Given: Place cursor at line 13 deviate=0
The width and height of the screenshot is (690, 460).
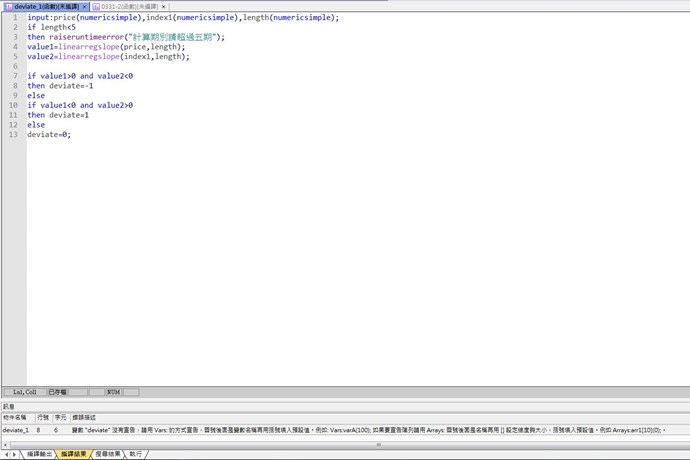Looking at the screenshot, I should tap(49, 135).
